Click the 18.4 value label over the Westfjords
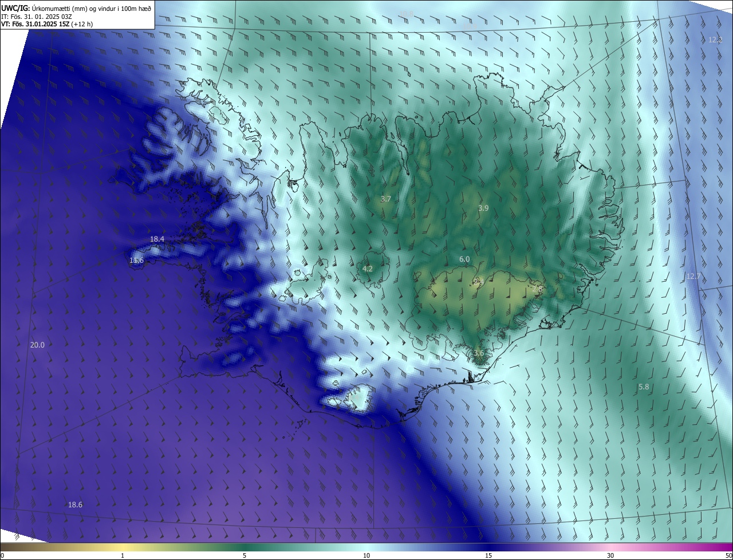The width and height of the screenshot is (733, 560). click(157, 239)
